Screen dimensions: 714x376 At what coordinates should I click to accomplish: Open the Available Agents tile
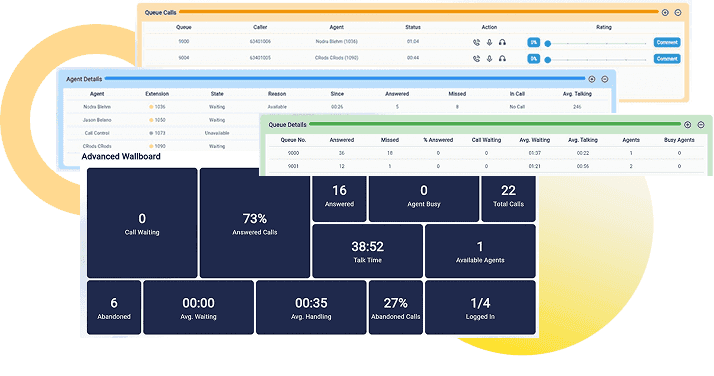[480, 251]
